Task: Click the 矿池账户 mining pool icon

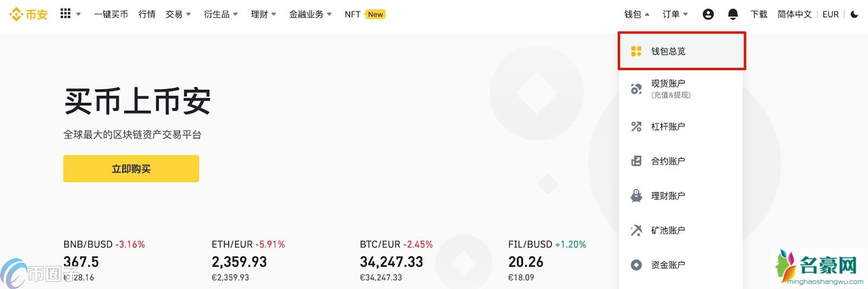Action: click(636, 230)
